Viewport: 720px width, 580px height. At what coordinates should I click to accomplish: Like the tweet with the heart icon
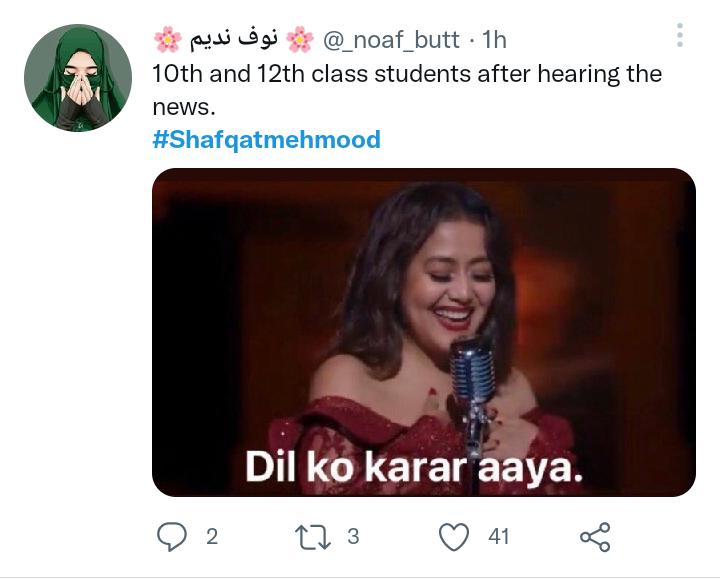tap(455, 537)
